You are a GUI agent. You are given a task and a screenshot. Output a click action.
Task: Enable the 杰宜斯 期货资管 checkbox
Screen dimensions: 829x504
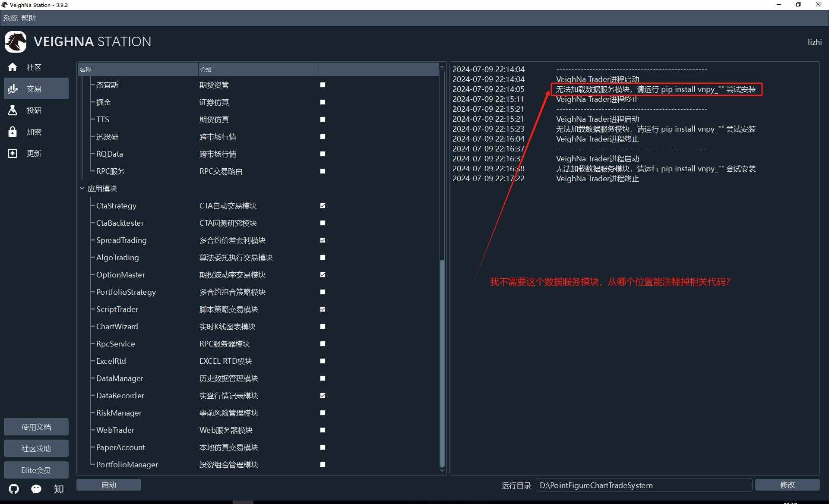click(323, 85)
